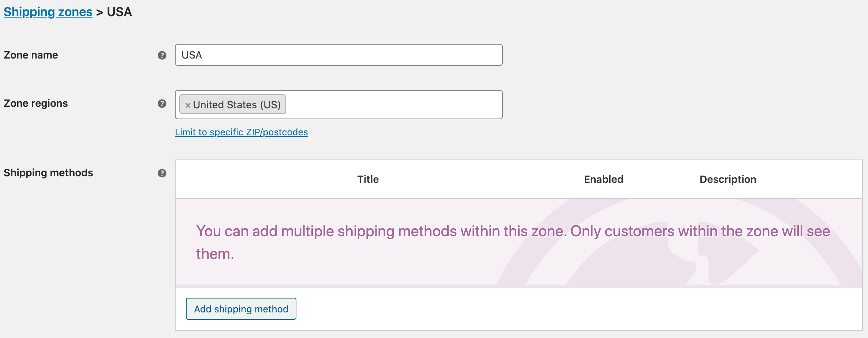The height and width of the screenshot is (338, 868).
Task: Open the Zone regions selection box
Action: click(x=393, y=105)
